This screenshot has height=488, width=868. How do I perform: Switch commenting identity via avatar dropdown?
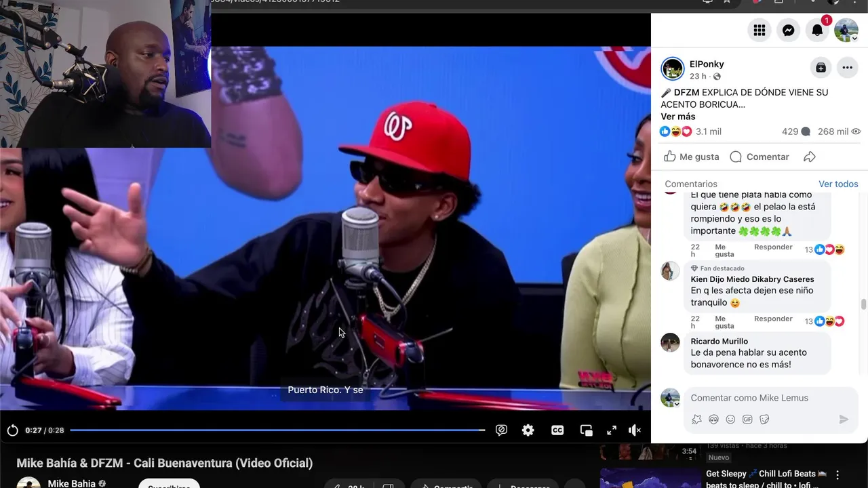(670, 398)
